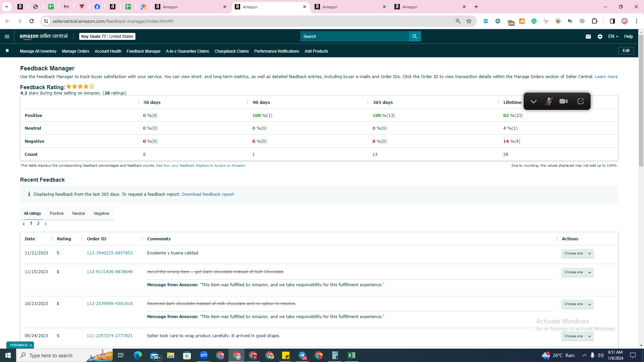This screenshot has height=362, width=644.
Task: Open the Chrome extensions puzzle icon
Action: coord(594,21)
